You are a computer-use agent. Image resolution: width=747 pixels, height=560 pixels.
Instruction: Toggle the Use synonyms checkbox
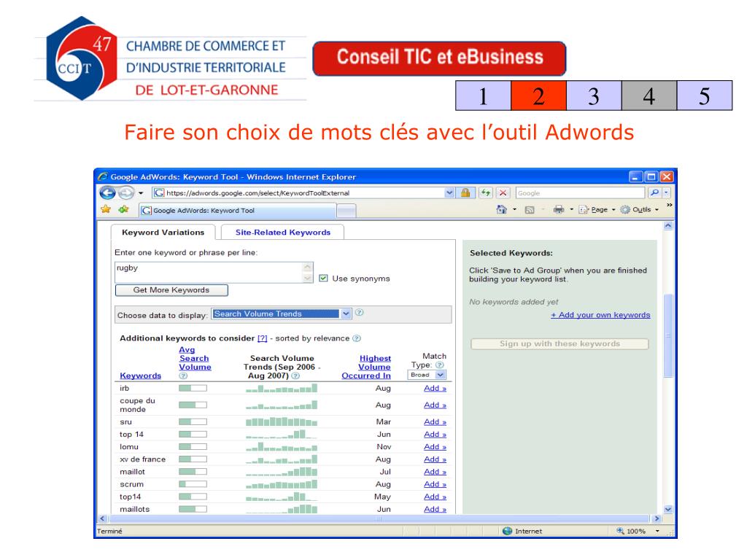pos(323,278)
